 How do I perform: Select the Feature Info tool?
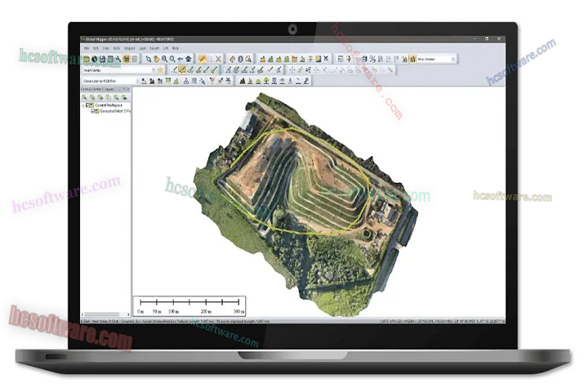(x=240, y=59)
